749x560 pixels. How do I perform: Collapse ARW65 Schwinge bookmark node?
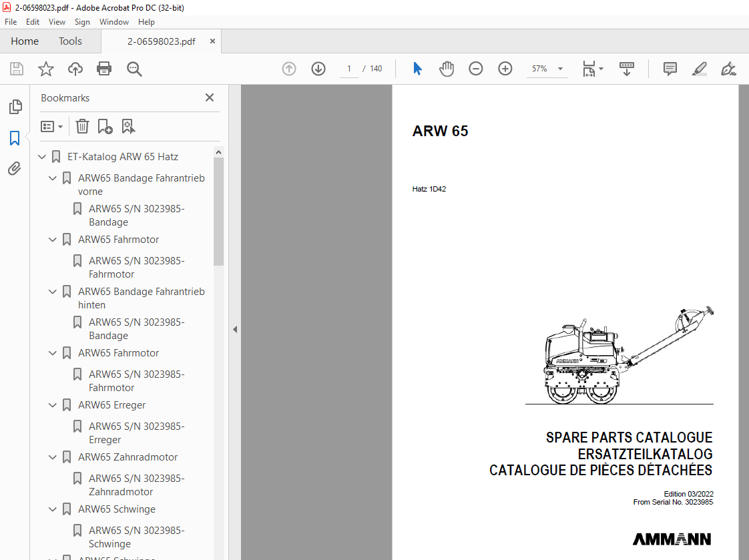53,509
